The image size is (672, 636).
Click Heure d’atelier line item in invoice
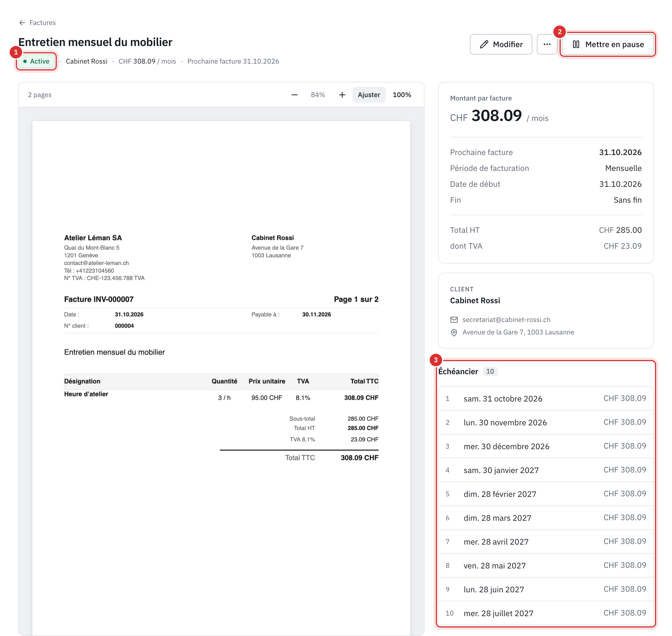pyautogui.click(x=86, y=394)
